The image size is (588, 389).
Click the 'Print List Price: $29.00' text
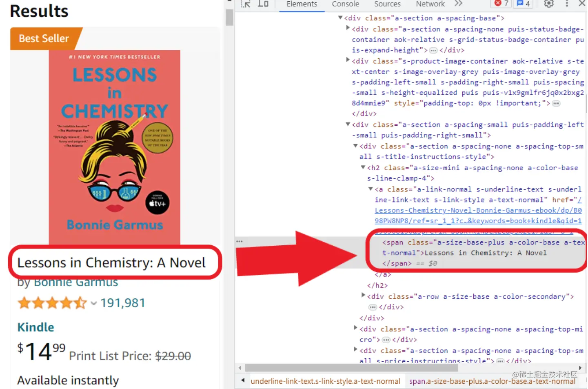pos(130,356)
